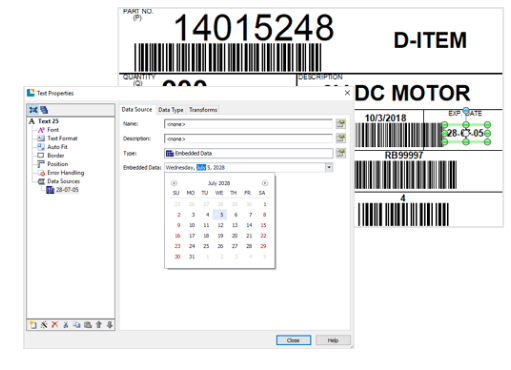
Task: Paste data source with the paste icon
Action: click(x=88, y=325)
